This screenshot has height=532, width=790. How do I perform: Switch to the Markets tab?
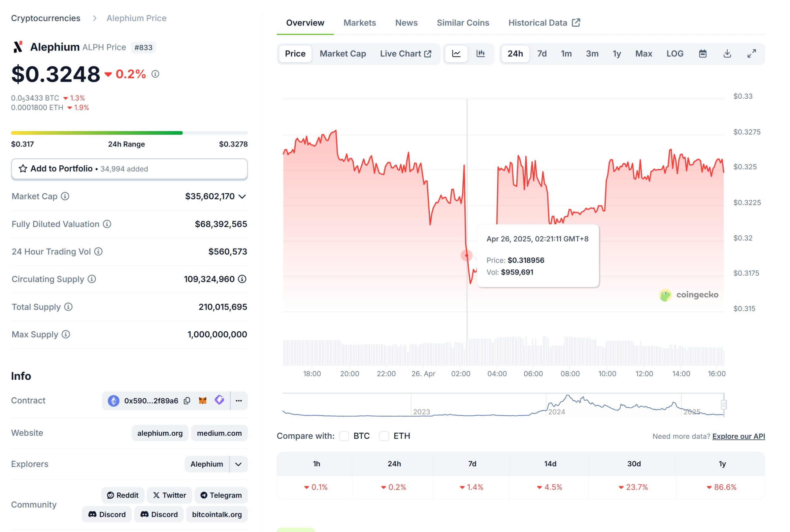[x=360, y=23]
